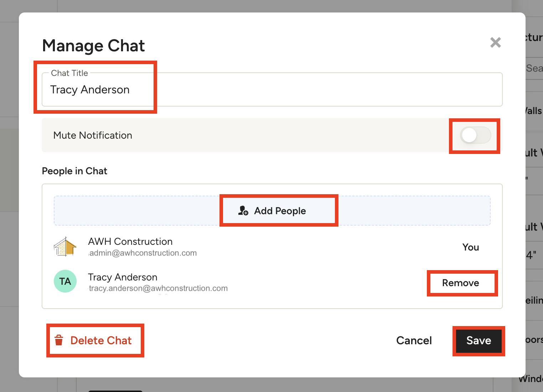
Task: Remove Tracy Anderson from the chat
Action: (x=460, y=283)
